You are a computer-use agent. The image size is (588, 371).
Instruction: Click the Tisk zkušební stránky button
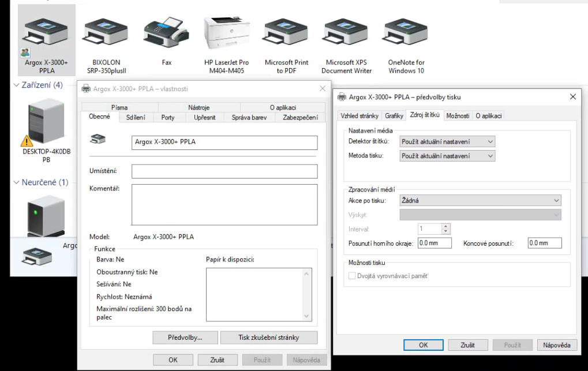[269, 338]
